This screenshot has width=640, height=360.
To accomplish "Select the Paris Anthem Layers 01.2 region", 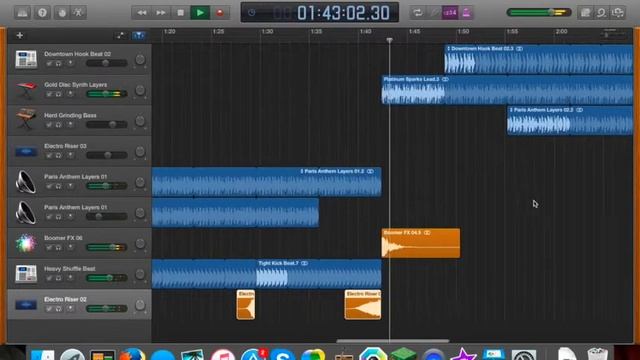I will (x=267, y=182).
